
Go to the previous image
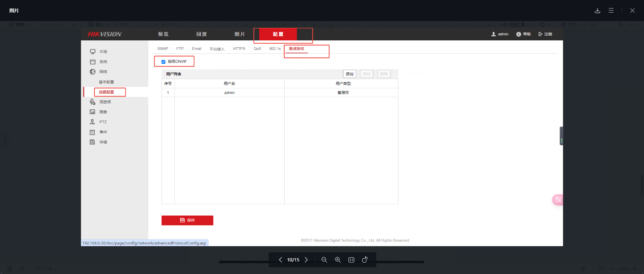[x=280, y=260]
